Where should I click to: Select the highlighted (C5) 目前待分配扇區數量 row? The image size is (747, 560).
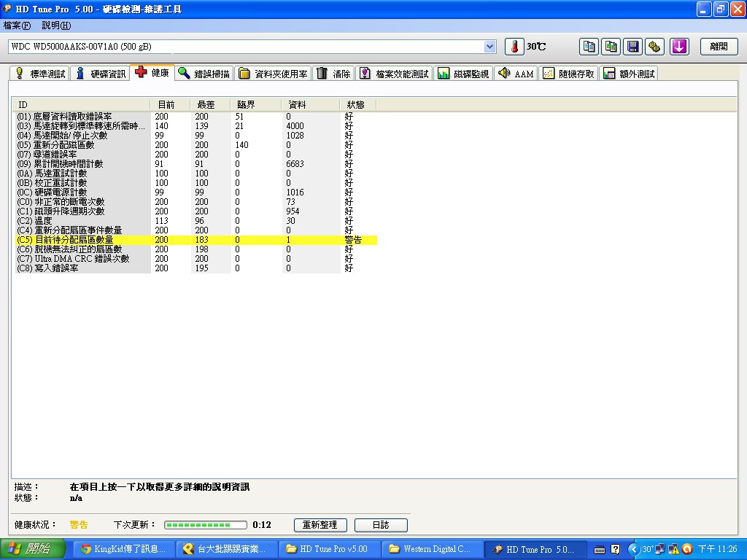tap(196, 240)
